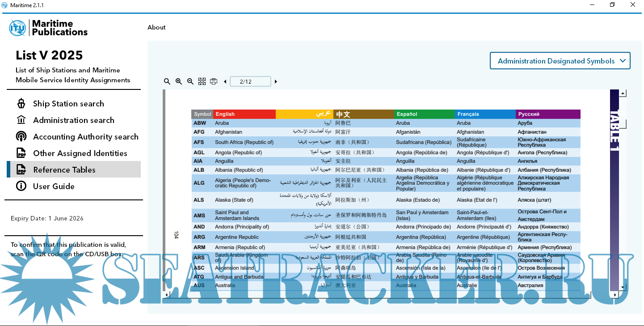Open the Administration Designated Symbols dropdown
This screenshot has height=326, width=644.
click(x=560, y=61)
